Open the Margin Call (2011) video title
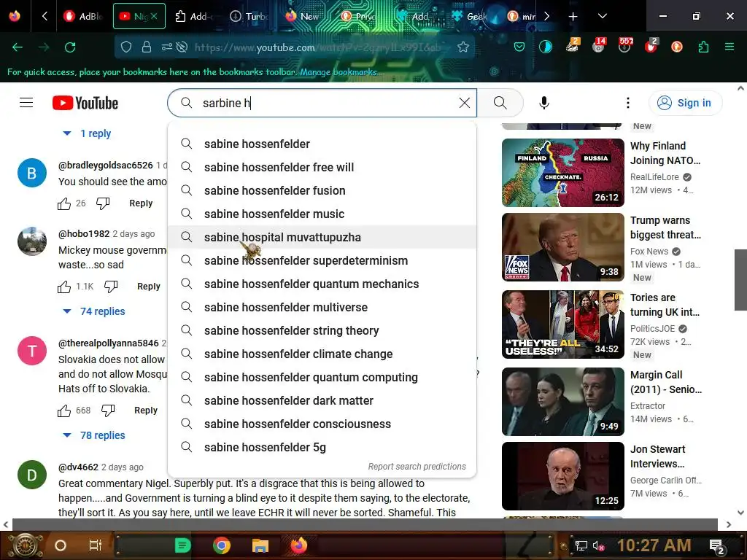The image size is (747, 560). point(666,382)
